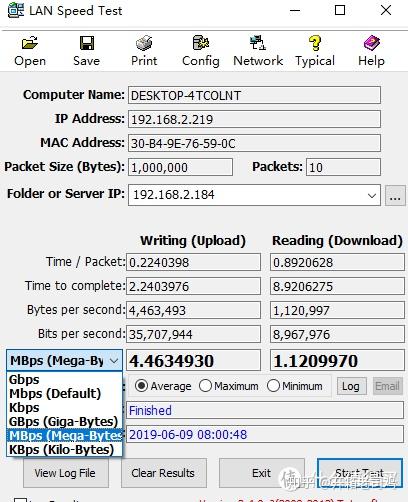Image resolution: width=408 pixels, height=502 pixels.
Task: Click the Exit button
Action: coord(262,473)
